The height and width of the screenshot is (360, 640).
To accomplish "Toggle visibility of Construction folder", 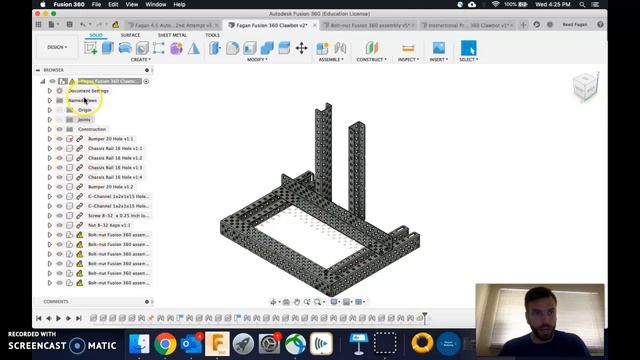I will 60,129.
